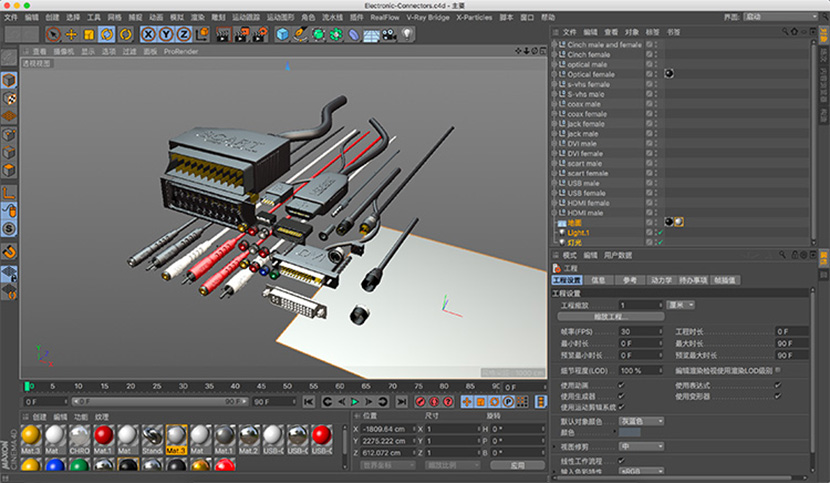Add a Cube primitive from toolbar

[x=282, y=34]
